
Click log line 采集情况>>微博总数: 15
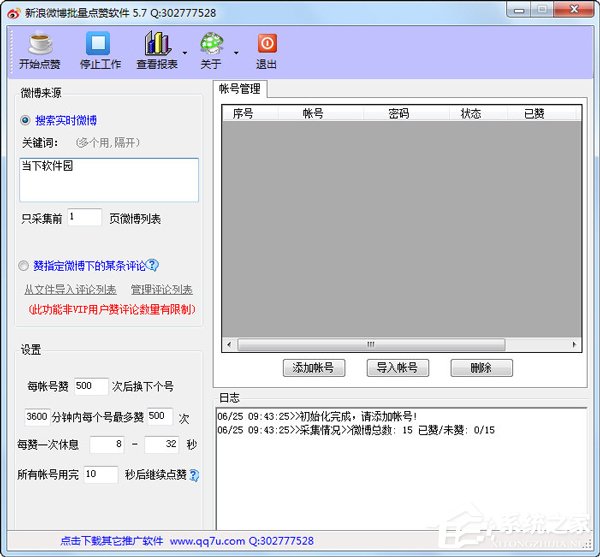(356, 430)
